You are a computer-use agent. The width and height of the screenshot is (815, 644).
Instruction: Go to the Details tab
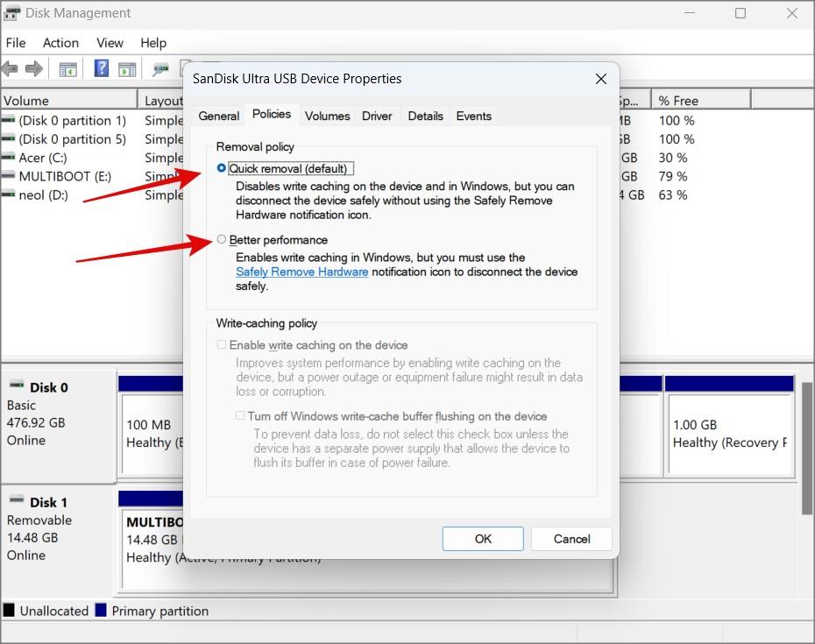(425, 116)
